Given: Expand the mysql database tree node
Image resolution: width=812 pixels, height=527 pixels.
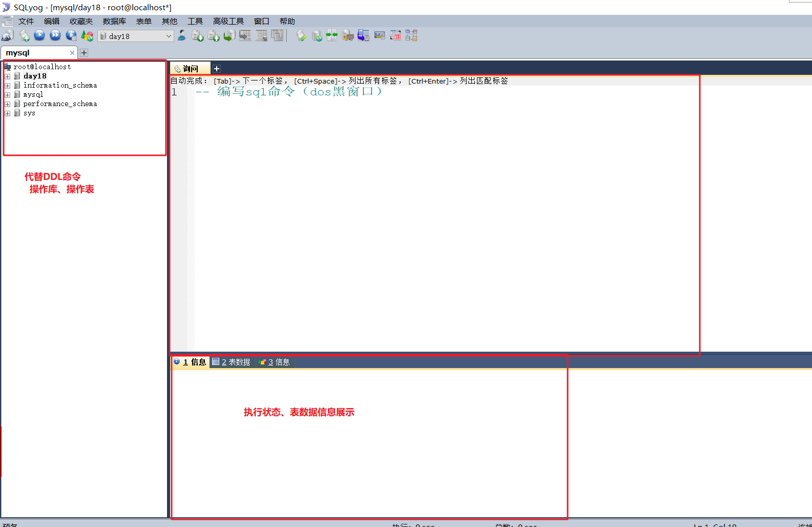Looking at the screenshot, I should 8,95.
